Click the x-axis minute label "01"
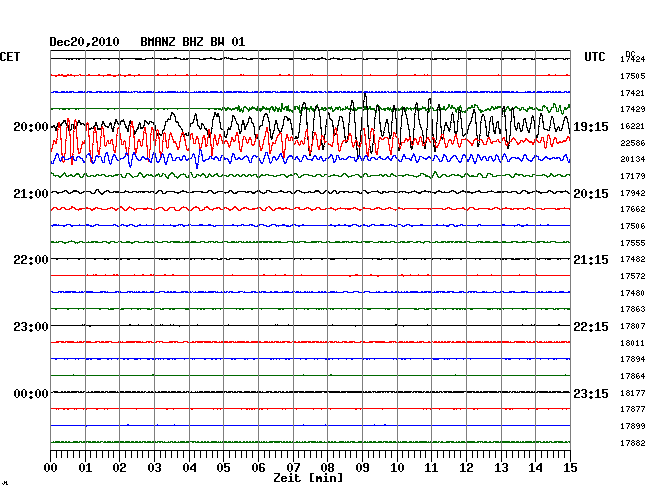The width and height of the screenshot is (650, 494). 85,468
